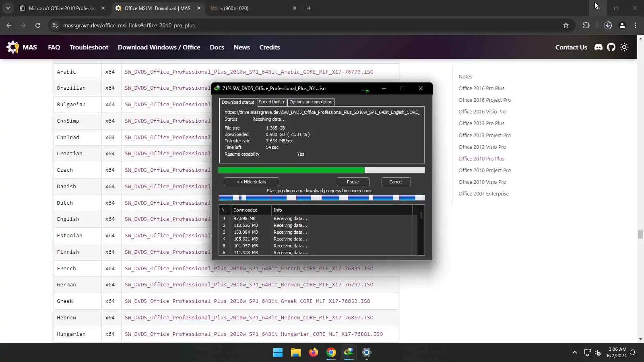The height and width of the screenshot is (362, 644).
Task: Open the Arabic x64 ISO download link
Action: click(x=249, y=72)
